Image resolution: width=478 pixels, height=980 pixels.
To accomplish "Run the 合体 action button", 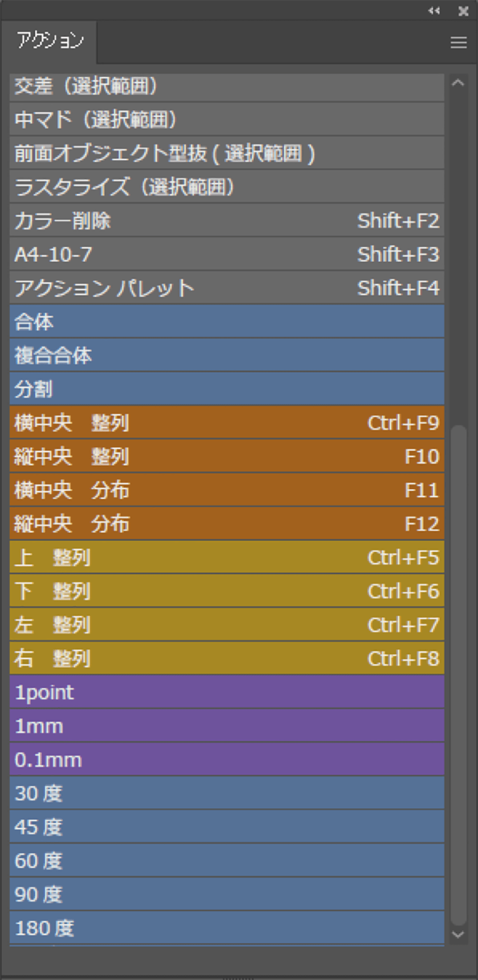I will [227, 322].
